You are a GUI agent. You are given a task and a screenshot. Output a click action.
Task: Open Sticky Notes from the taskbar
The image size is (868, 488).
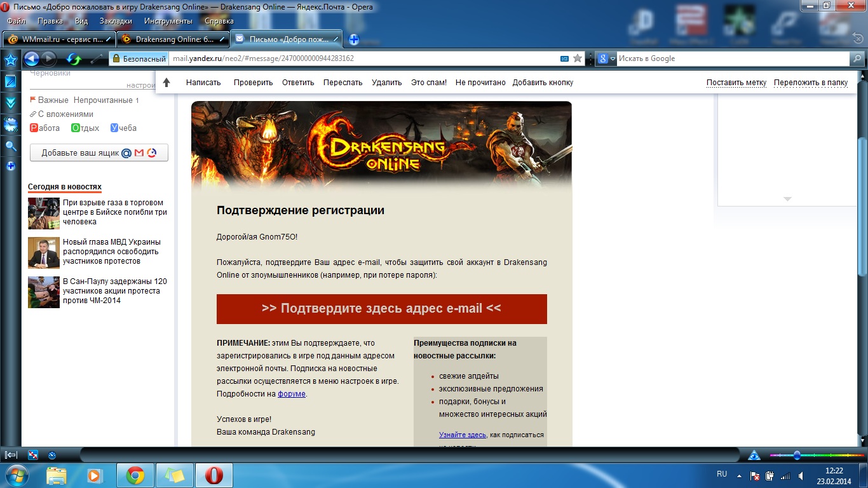pos(174,475)
